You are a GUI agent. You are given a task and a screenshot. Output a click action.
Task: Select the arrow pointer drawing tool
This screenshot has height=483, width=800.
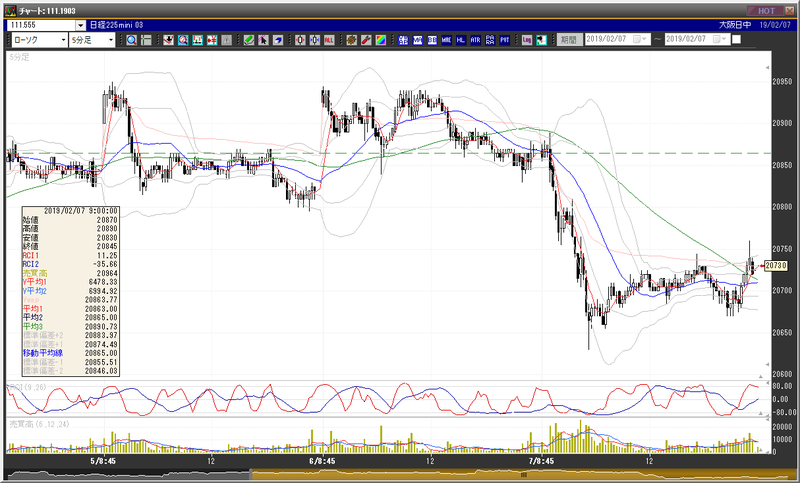(x=263, y=40)
